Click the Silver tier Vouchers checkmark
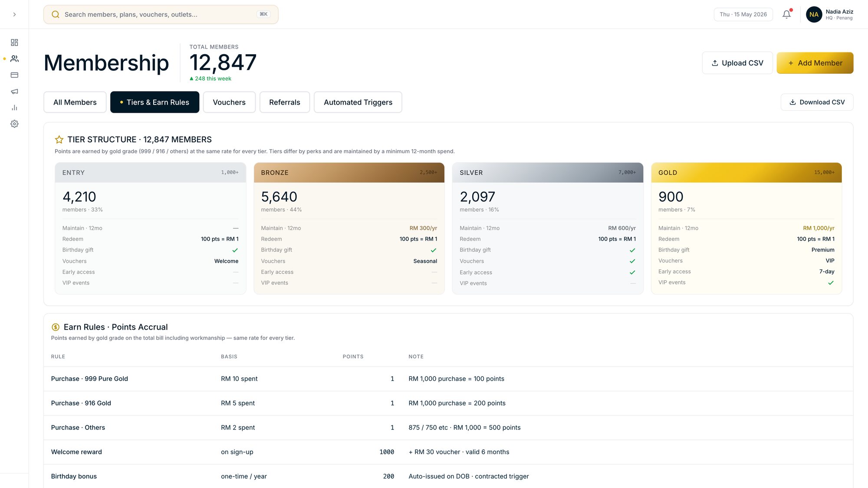 [x=632, y=261]
